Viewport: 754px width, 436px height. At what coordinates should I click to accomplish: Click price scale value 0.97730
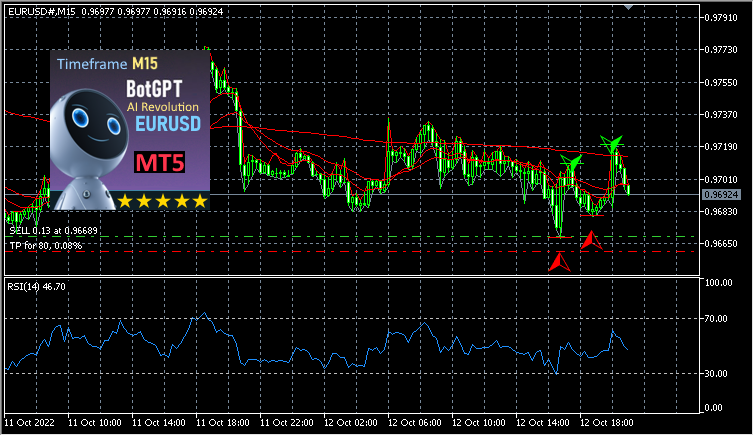pyautogui.click(x=721, y=50)
